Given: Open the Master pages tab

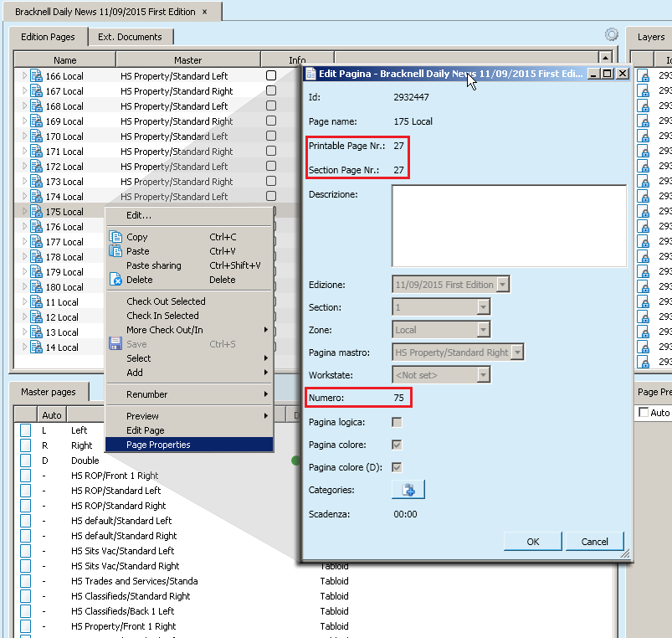Looking at the screenshot, I should click(x=49, y=392).
